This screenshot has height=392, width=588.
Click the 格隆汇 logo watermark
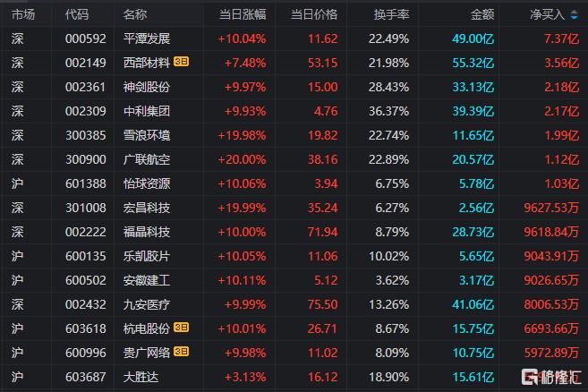(x=551, y=378)
